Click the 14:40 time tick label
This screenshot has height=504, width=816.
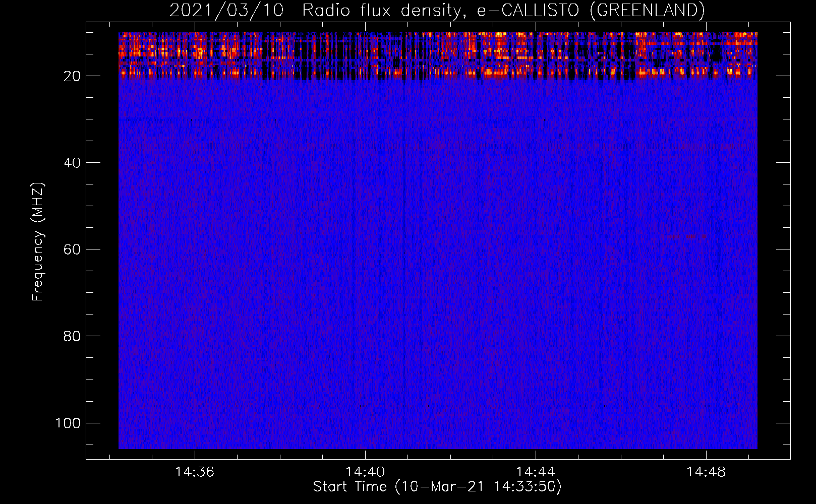tap(365, 472)
